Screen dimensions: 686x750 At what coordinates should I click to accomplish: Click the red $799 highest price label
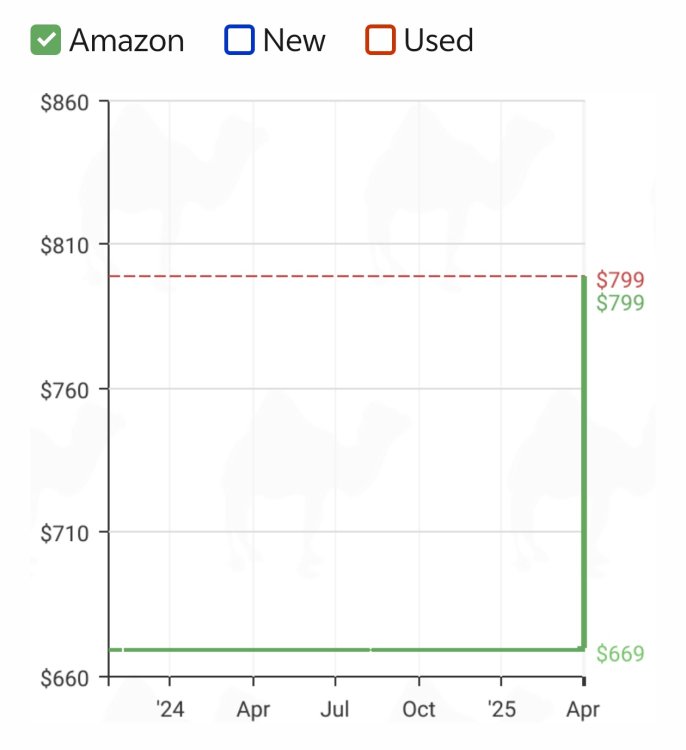coord(620,280)
